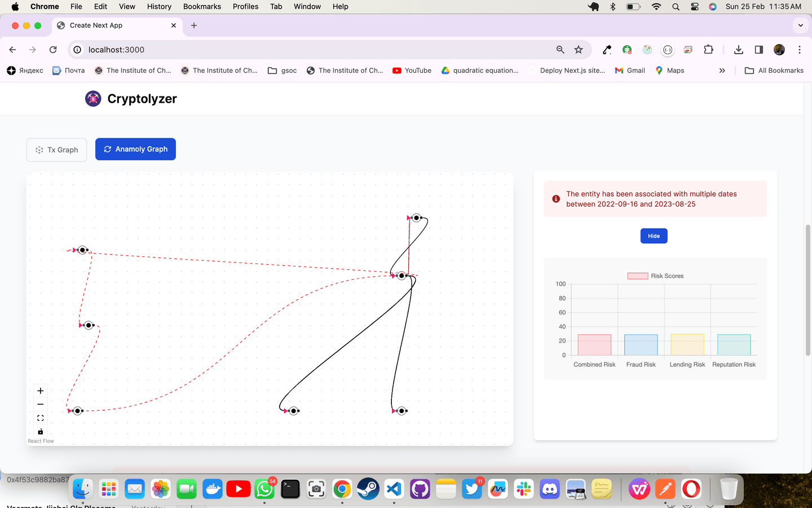Open the Chrome downloads icon
This screenshot has width=812, height=508.
click(x=738, y=50)
